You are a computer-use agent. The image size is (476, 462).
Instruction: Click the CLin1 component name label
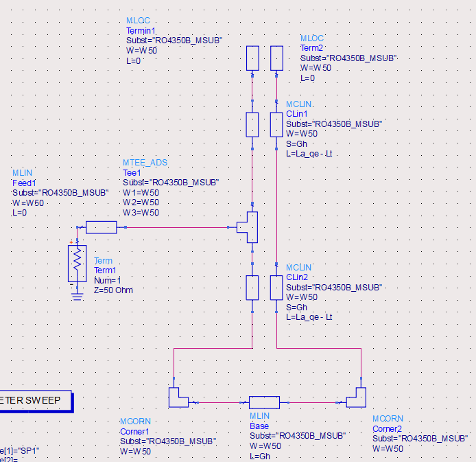click(297, 114)
